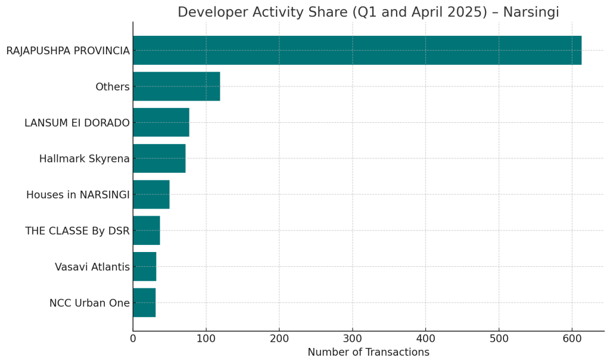Click the '0' tick label
Viewport: 610px width, 364px height.
133,339
